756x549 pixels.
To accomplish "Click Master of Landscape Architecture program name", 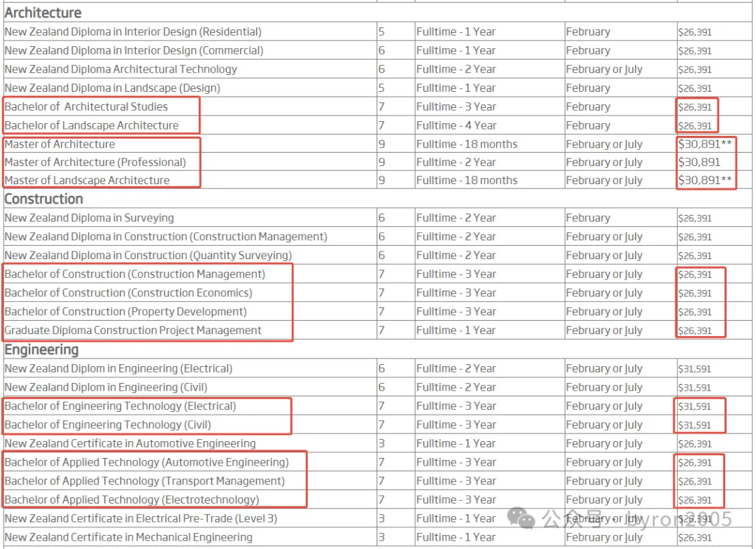I will point(87,180).
